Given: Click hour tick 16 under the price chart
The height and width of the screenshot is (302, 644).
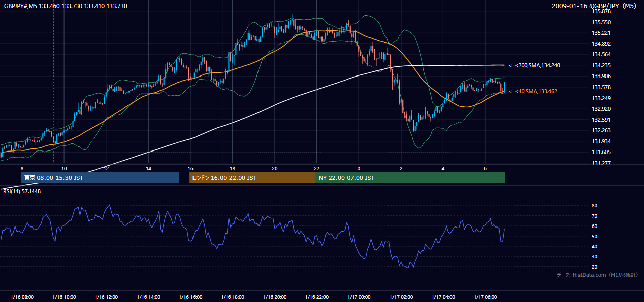Looking at the screenshot, I should 190,169.
